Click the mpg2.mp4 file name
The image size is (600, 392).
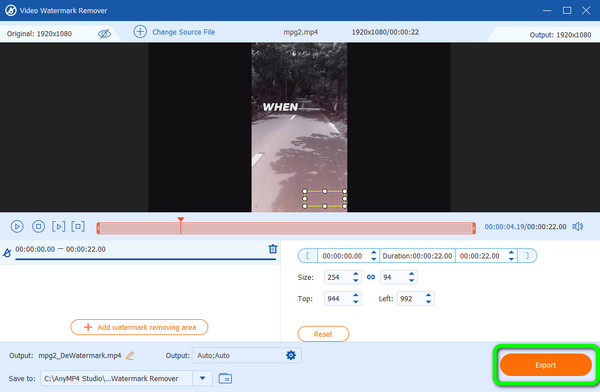pos(300,32)
